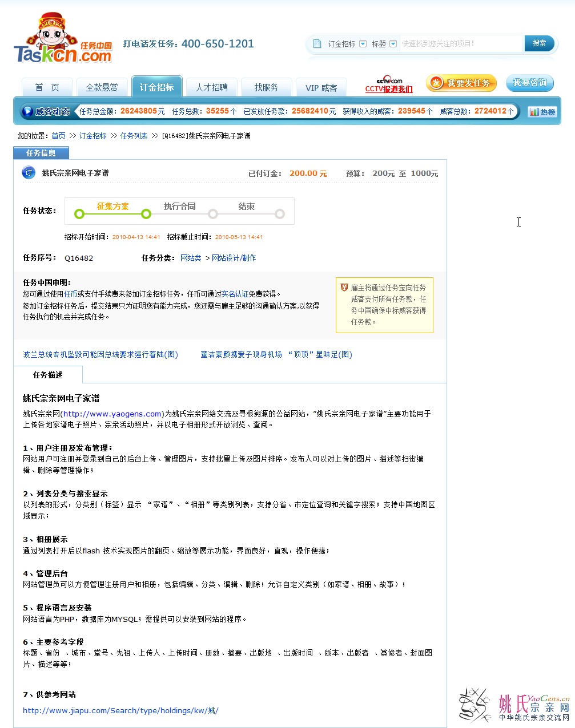Open the VIP 威客 tab
This screenshot has height=728, width=575.
[321, 88]
